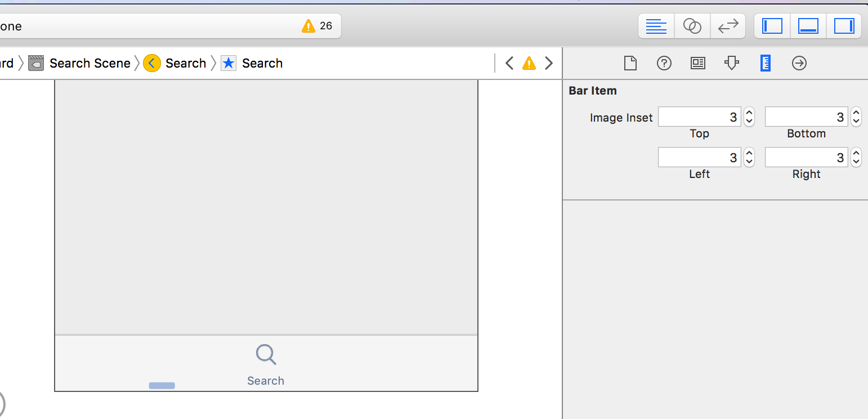
Task: Click the Image Inset Bottom field
Action: click(807, 117)
